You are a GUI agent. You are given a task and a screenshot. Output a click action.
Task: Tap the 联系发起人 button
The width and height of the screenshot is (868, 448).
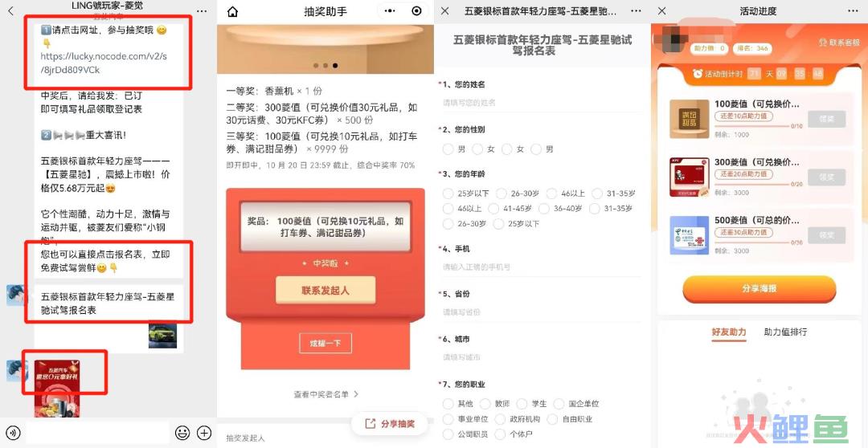coord(325,291)
